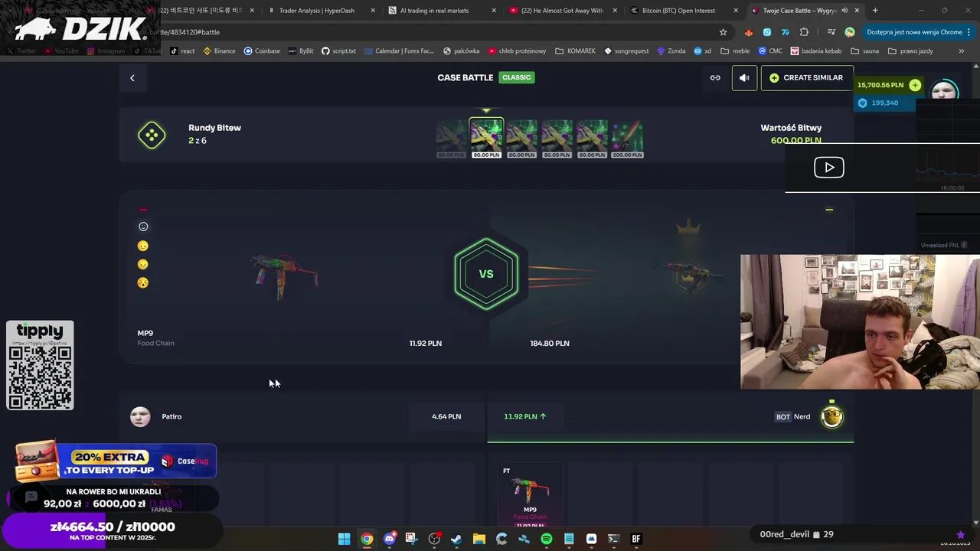
Task: Select the first case thumbnail in rounds
Action: [x=451, y=139]
